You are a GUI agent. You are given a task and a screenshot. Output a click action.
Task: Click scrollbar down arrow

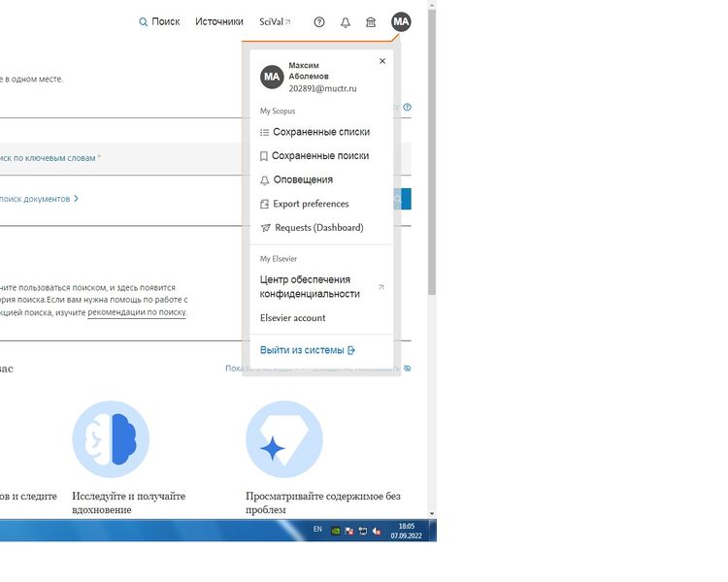point(432,514)
